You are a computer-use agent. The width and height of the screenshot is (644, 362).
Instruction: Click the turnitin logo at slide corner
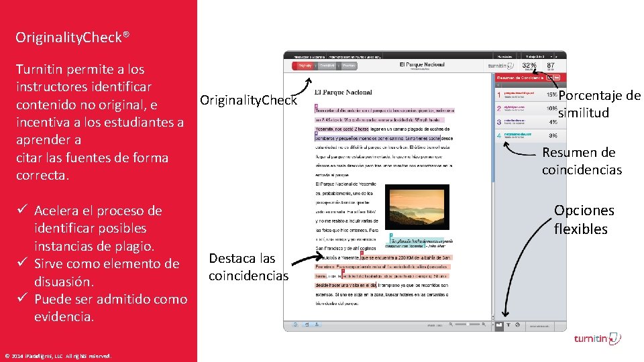pos(598,339)
